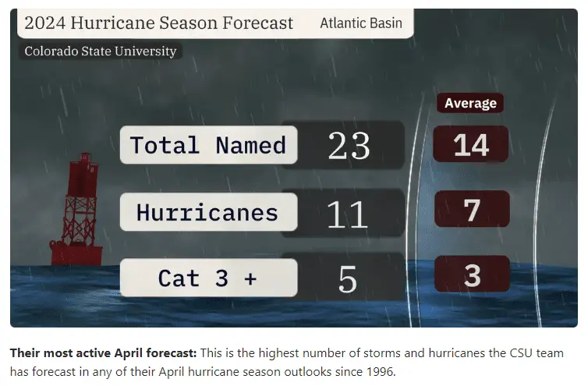Image resolution: width=588 pixels, height=386 pixels.
Task: Click the "2024 Hurricane Season Forecast" title
Action: point(159,23)
